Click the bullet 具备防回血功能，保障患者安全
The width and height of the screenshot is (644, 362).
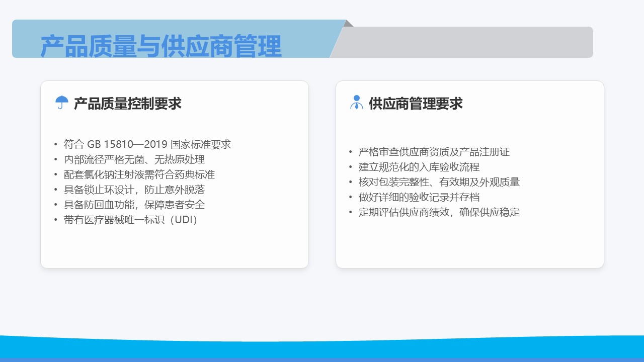(134, 205)
